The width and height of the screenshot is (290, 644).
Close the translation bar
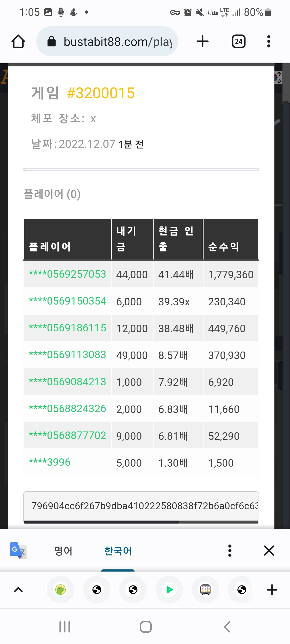click(x=269, y=551)
